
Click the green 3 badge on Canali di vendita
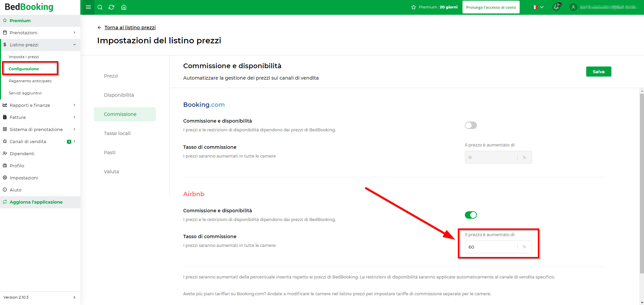(69, 141)
